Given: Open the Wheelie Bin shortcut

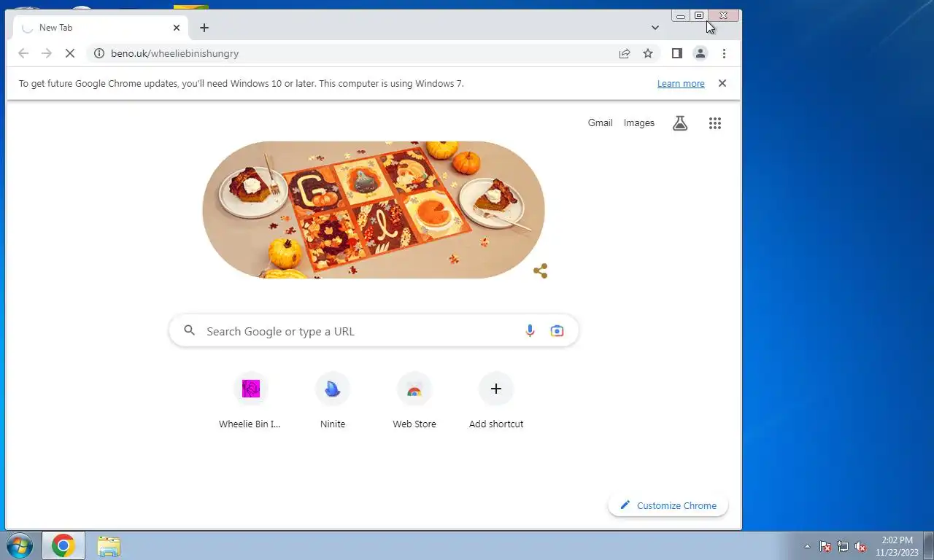Looking at the screenshot, I should [x=250, y=401].
